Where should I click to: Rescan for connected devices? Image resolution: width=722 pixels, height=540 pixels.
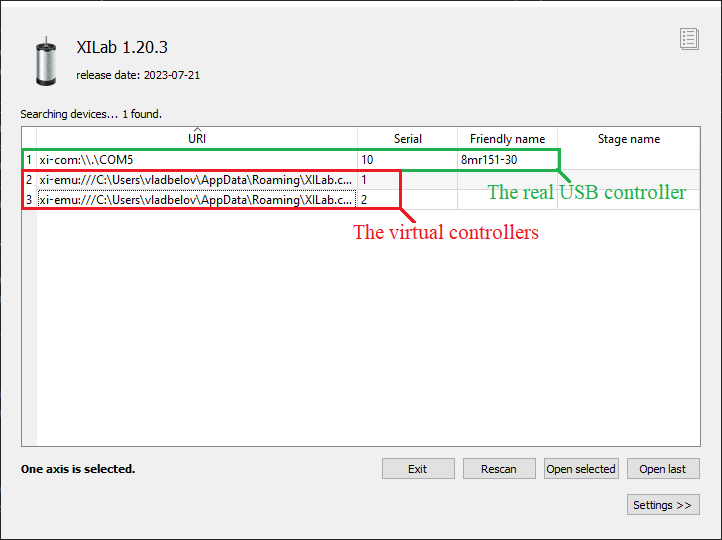[x=499, y=469]
